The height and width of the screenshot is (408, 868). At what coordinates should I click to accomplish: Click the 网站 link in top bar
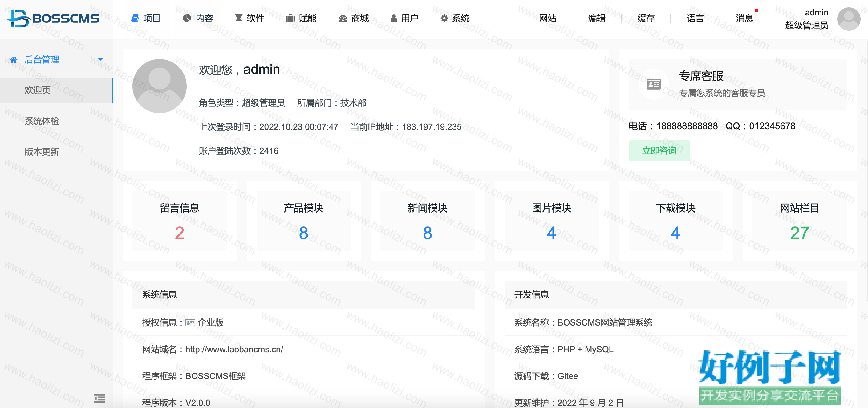pos(548,18)
